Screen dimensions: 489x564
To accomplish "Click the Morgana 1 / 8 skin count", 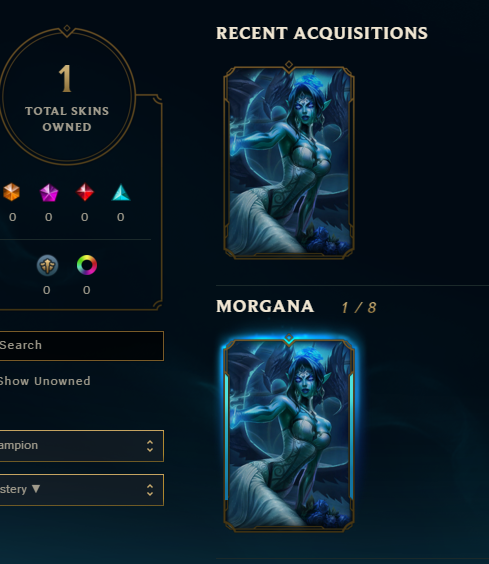I will tap(359, 308).
